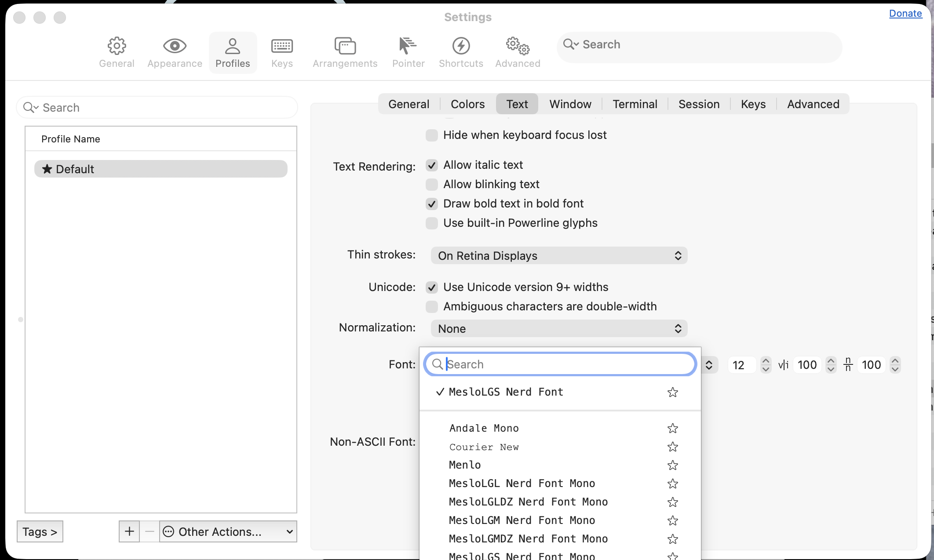Open the Arrangements settings panel
The width and height of the screenshot is (934, 560).
pos(345,52)
